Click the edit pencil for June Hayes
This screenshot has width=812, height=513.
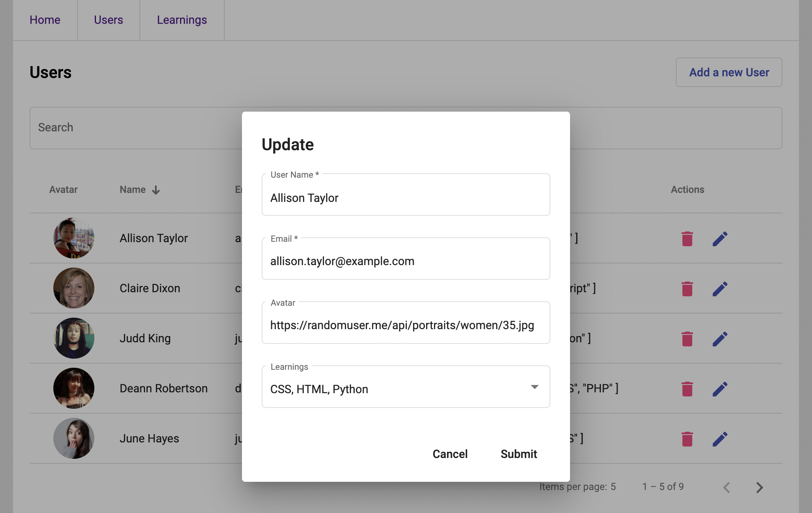tap(720, 439)
